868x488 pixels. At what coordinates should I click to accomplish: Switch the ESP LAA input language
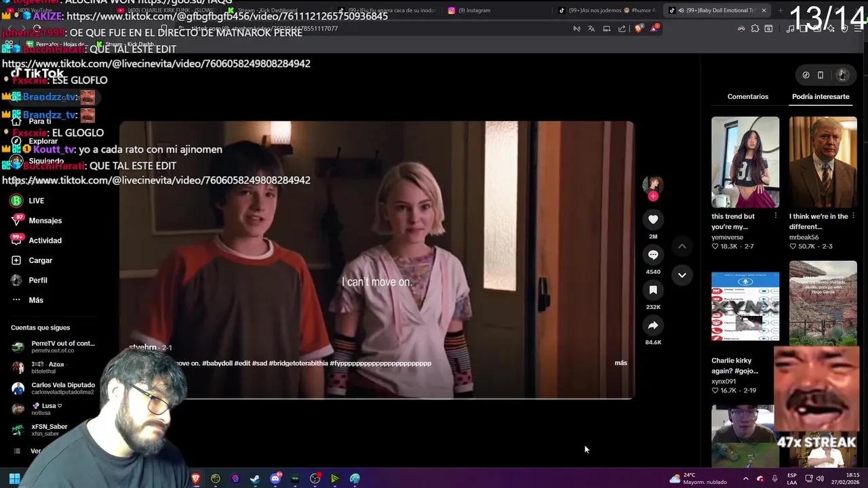pos(792,479)
